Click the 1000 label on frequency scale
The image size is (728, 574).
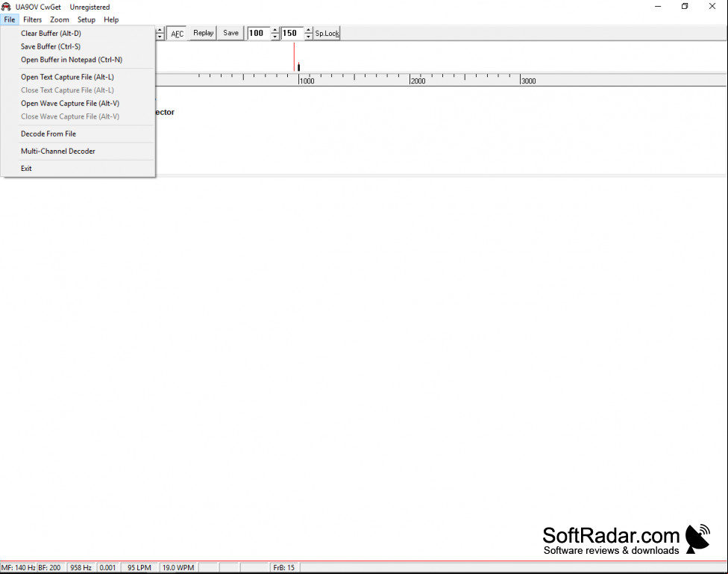click(307, 81)
